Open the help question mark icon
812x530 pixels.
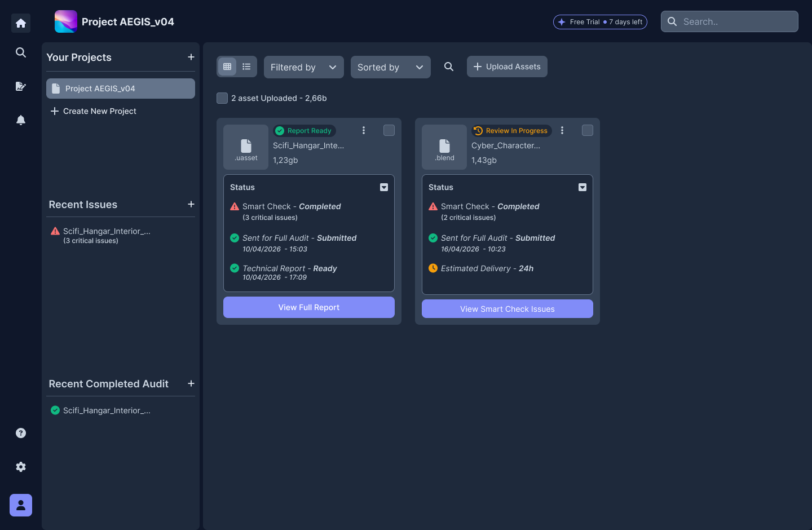[x=21, y=433]
